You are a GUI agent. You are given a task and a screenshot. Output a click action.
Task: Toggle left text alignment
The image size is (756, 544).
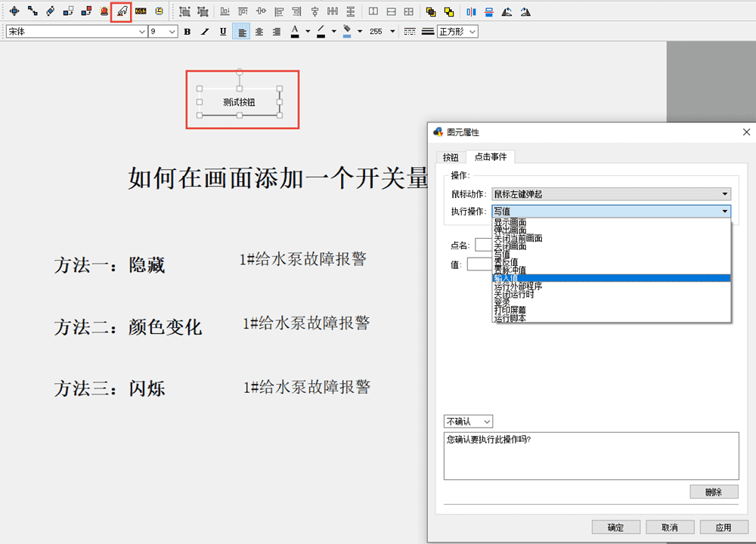241,31
